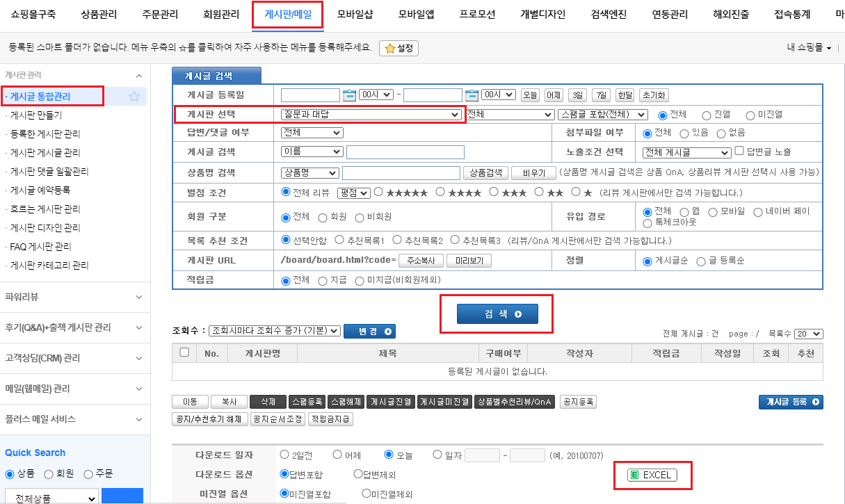Click the 변경 button beside 조회수
The image size is (845, 504).
click(369, 331)
